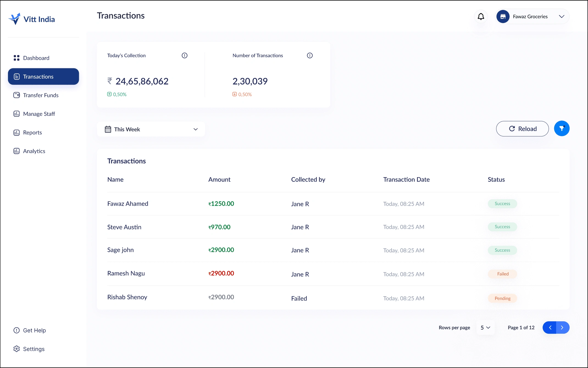The width and height of the screenshot is (588, 368).
Task: Click the ₹970.00 amount
Action: tap(219, 227)
